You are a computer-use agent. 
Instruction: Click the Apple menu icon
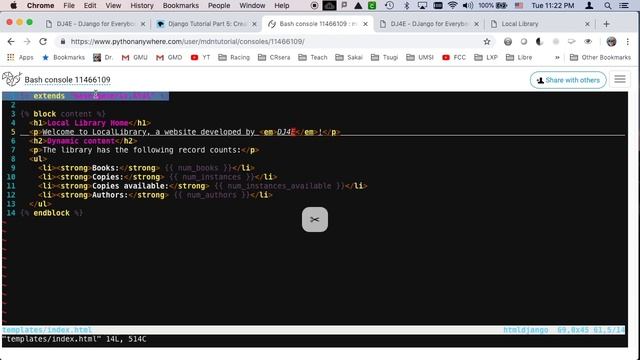pyautogui.click(x=13, y=6)
